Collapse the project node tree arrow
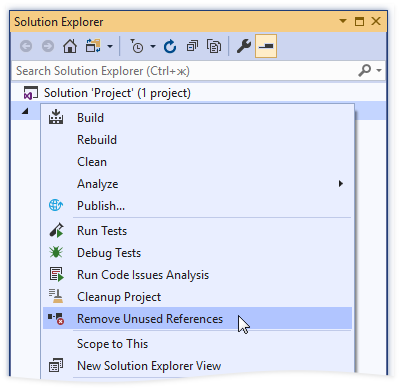This screenshot has height=390, width=400. [25, 111]
